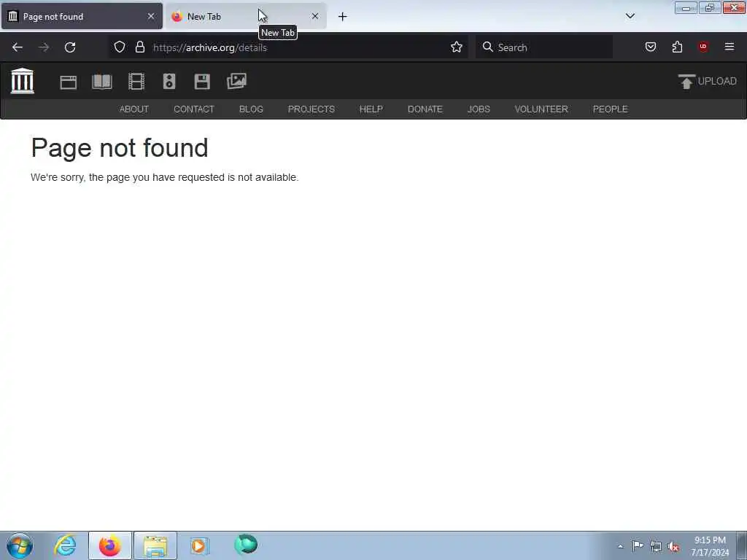Open the Images section icon

tap(237, 82)
